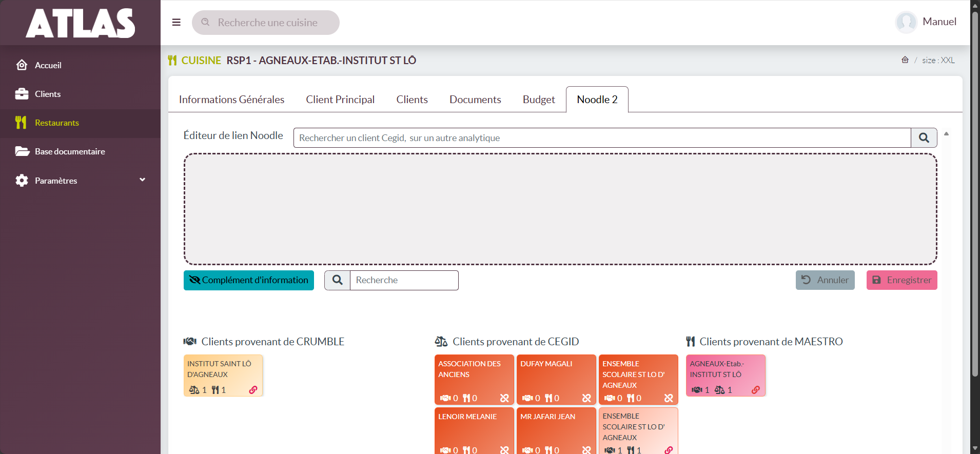Screen dimensions: 980x454
Task: Click scales counter on AGNEAUX-Etab.-INSTITUT ST LÔ card
Action: [x=723, y=390]
